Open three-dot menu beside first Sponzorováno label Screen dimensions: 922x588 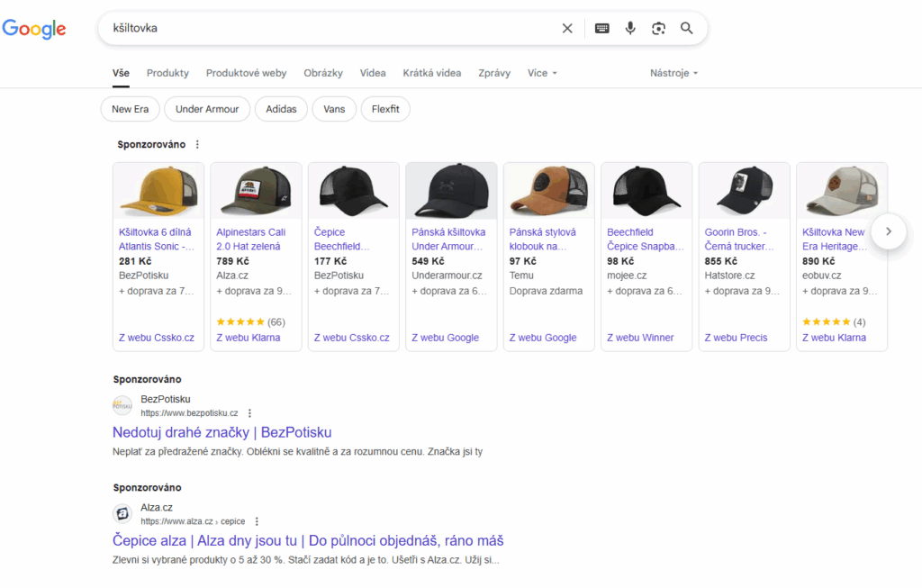click(x=198, y=144)
